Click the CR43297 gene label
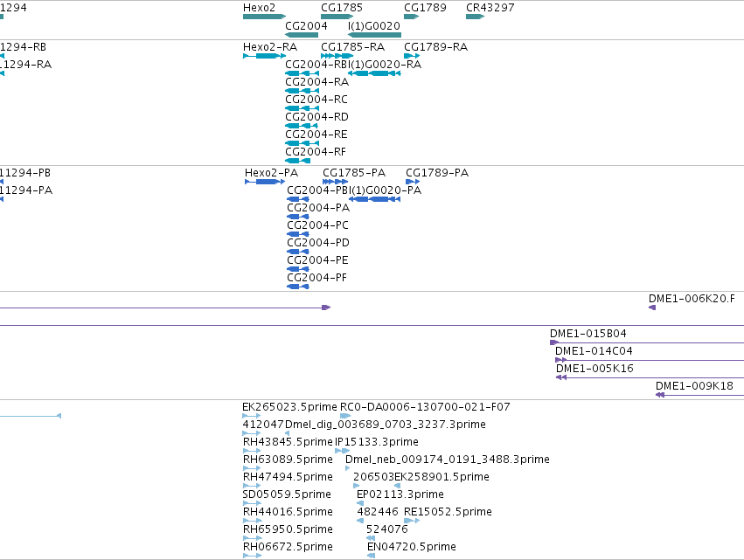Screen dimensions: 744x560 490,8
